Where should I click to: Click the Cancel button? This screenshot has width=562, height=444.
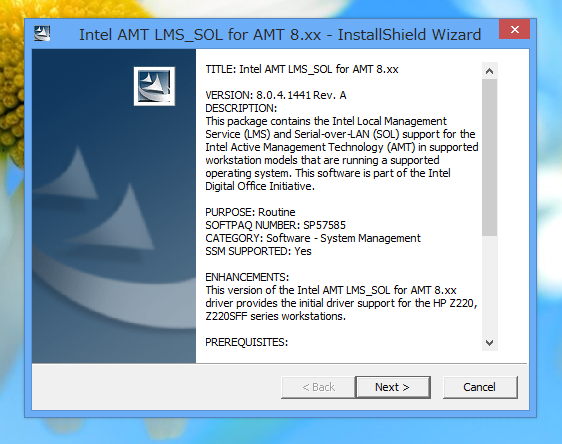pyautogui.click(x=480, y=387)
